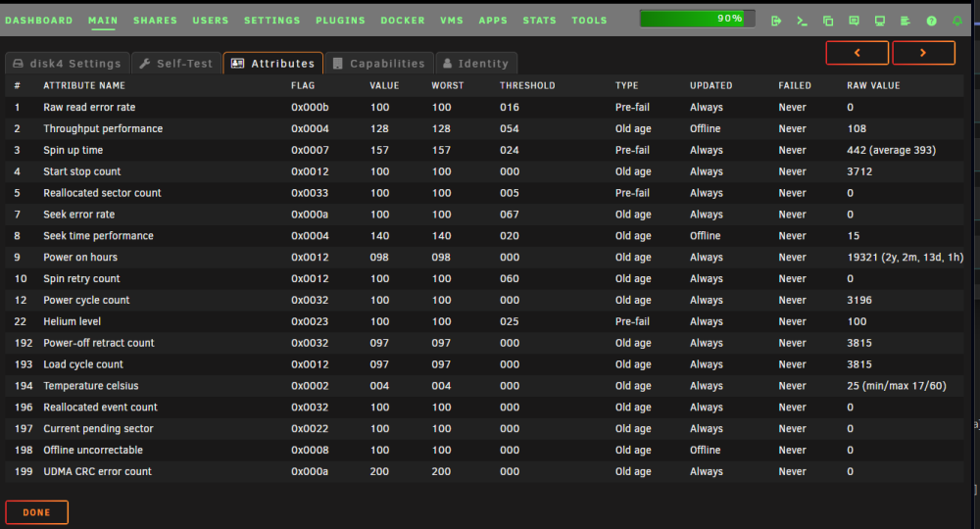
Task: Switch to the Self-Test tab
Action: tap(176, 63)
